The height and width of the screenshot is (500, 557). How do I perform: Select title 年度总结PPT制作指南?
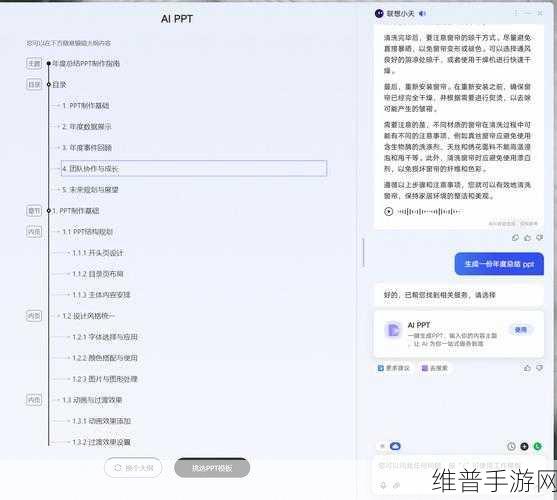point(86,64)
